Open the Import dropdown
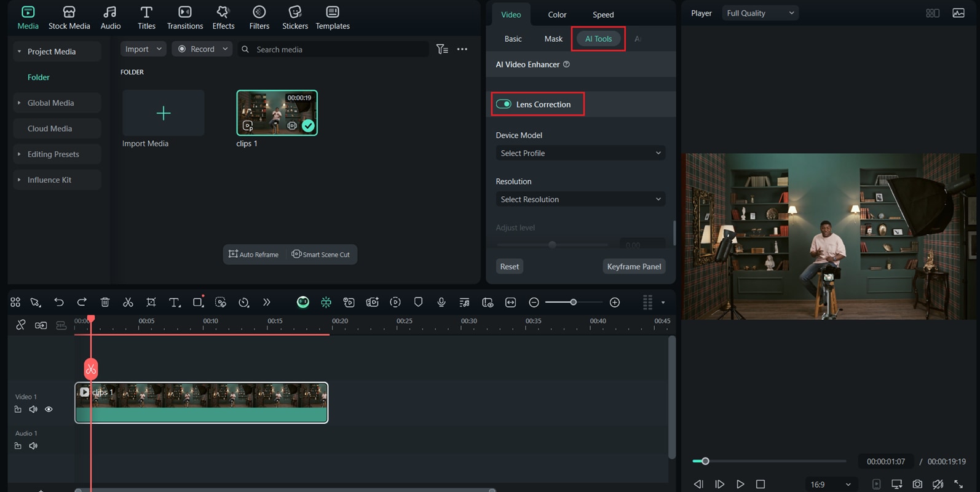 click(143, 49)
